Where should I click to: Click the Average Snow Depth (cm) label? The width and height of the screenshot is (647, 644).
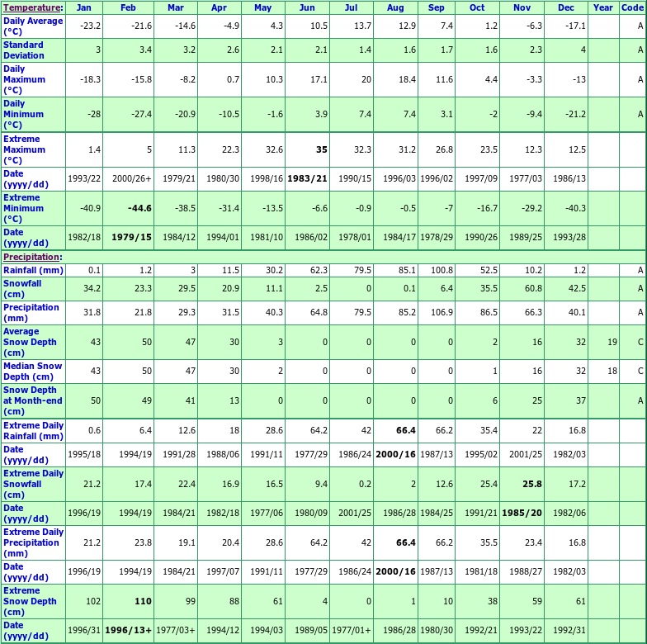[x=32, y=342]
